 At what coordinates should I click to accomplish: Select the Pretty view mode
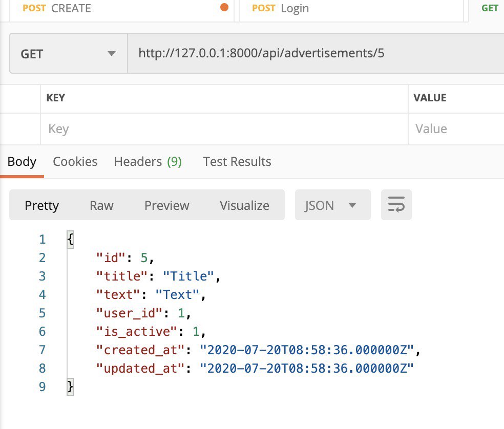click(42, 205)
